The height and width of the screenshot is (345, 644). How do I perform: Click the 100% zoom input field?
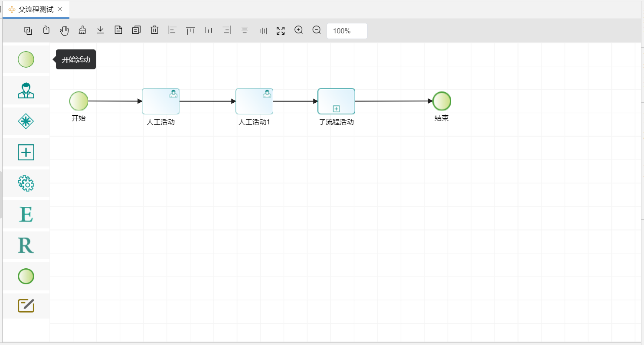coord(347,31)
